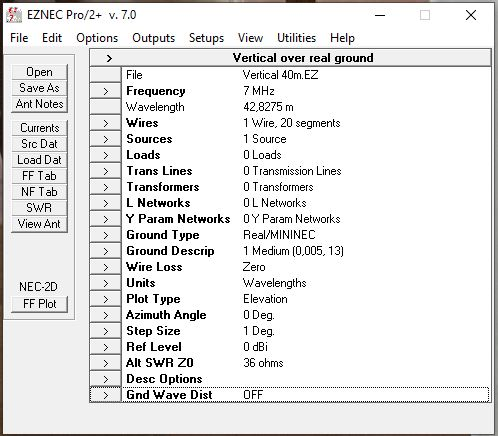Open the Transformers row arrow button
The height and width of the screenshot is (436, 498).
click(105, 187)
